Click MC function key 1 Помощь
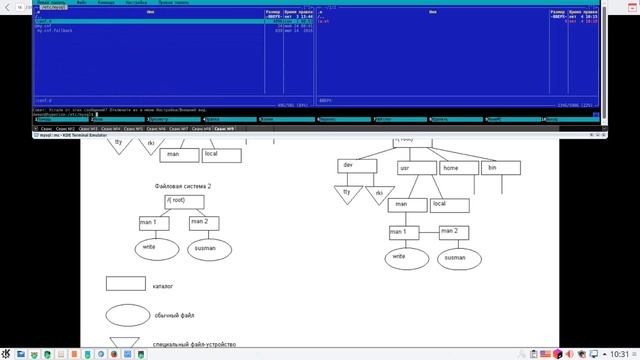This screenshot has width=640, height=360. tap(62, 120)
